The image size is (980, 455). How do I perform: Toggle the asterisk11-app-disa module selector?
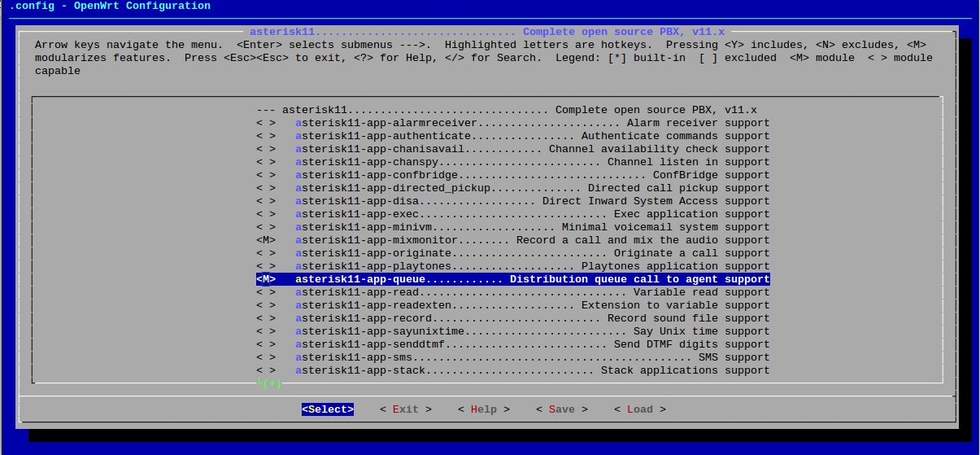(x=266, y=201)
